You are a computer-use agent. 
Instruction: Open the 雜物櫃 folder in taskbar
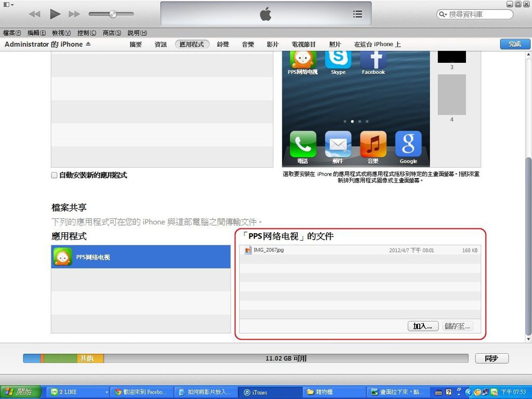tap(334, 392)
